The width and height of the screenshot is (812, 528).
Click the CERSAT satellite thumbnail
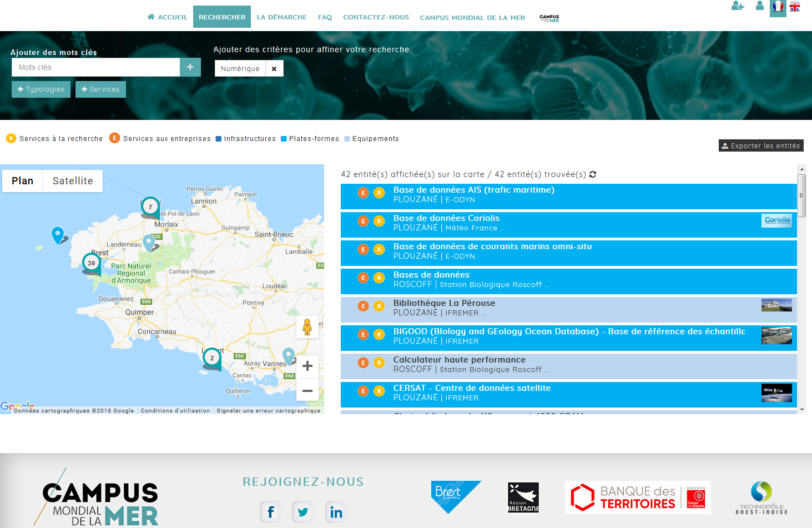[776, 393]
